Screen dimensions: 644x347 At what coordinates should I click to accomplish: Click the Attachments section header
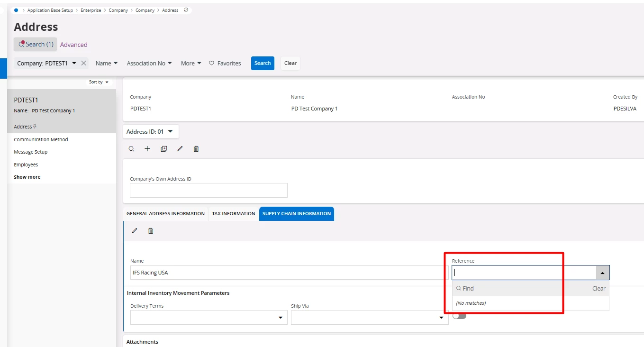point(142,342)
